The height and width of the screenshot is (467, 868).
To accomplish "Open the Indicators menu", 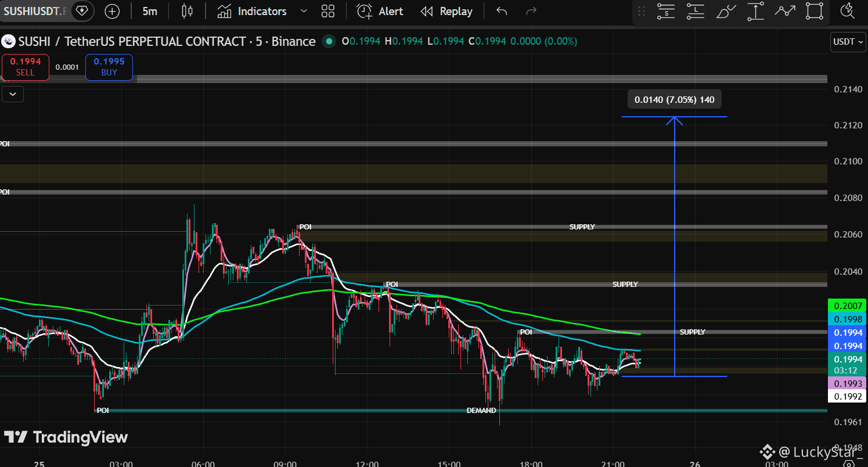I will pyautogui.click(x=252, y=11).
